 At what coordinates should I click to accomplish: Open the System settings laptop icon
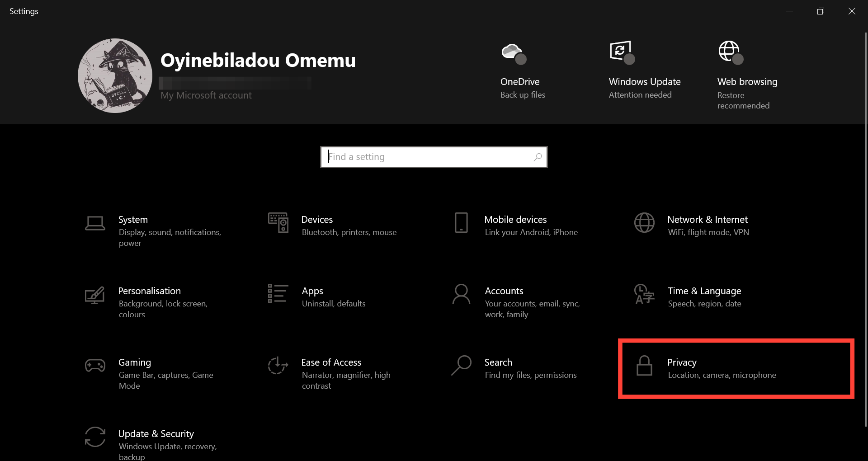click(95, 223)
